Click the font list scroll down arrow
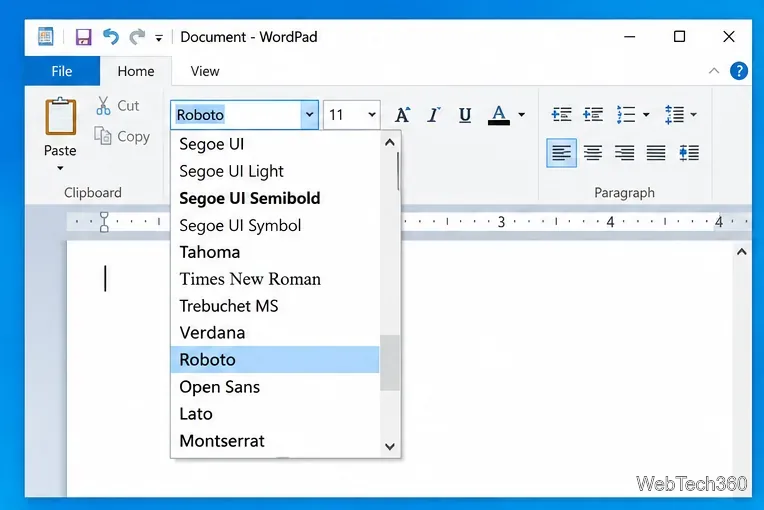Screen dimensions: 764x510 389,446
